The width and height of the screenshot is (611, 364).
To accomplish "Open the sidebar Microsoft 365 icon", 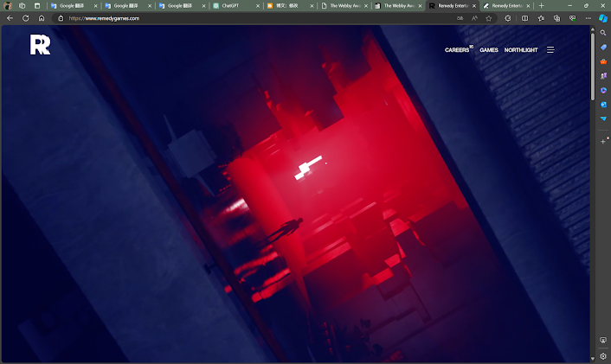I will click(x=603, y=90).
